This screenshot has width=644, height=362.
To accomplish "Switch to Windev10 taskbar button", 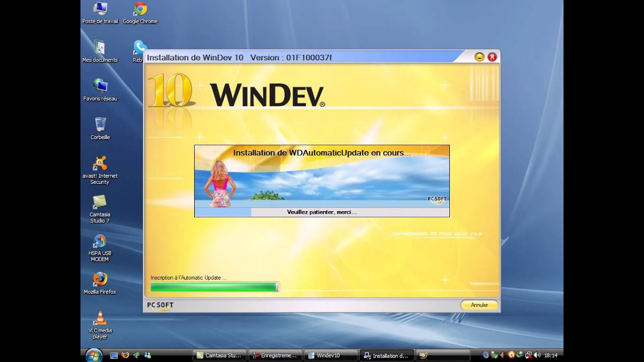I will (331, 355).
